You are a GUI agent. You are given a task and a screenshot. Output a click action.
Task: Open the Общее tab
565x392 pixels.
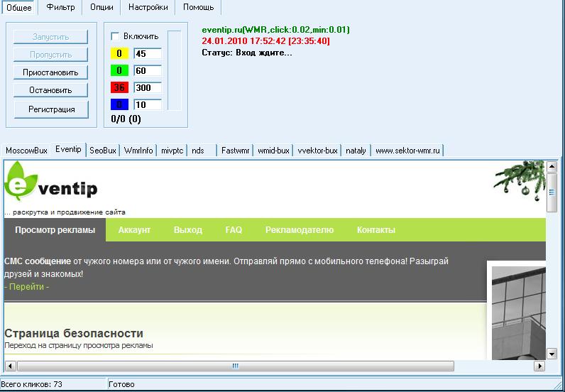[18, 7]
